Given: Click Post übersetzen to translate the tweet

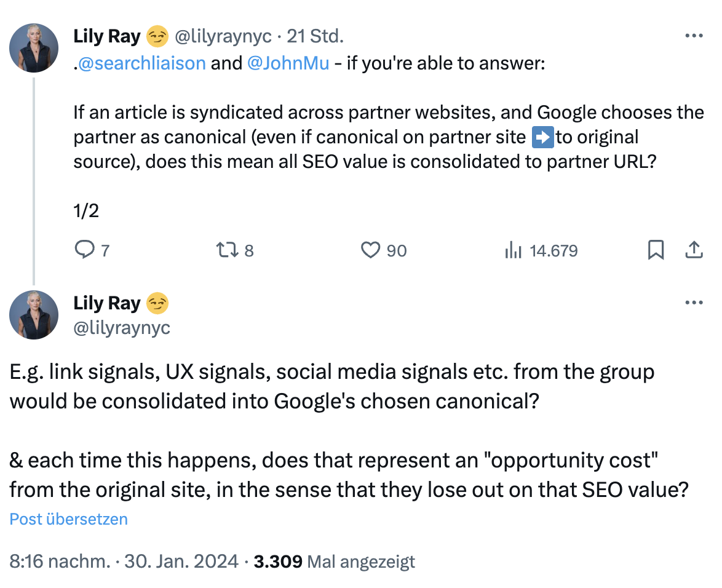Looking at the screenshot, I should tap(68, 519).
